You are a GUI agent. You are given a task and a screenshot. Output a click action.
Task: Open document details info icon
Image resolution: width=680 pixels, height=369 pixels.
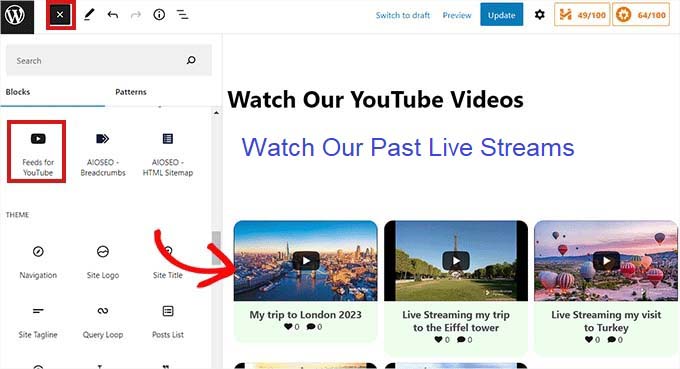(x=159, y=15)
